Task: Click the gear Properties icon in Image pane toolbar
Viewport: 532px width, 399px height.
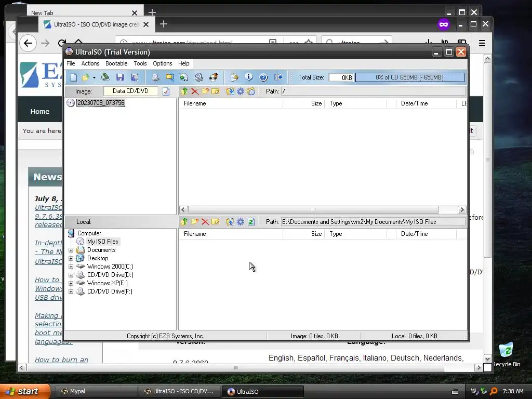Action: point(240,91)
